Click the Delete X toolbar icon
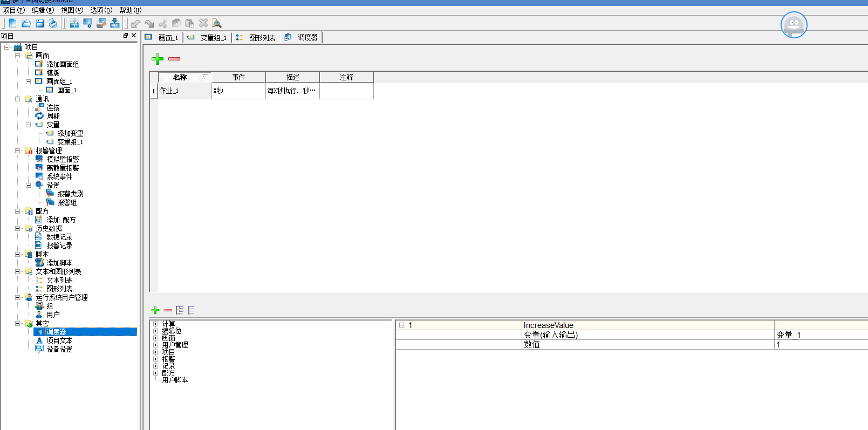 tap(203, 23)
